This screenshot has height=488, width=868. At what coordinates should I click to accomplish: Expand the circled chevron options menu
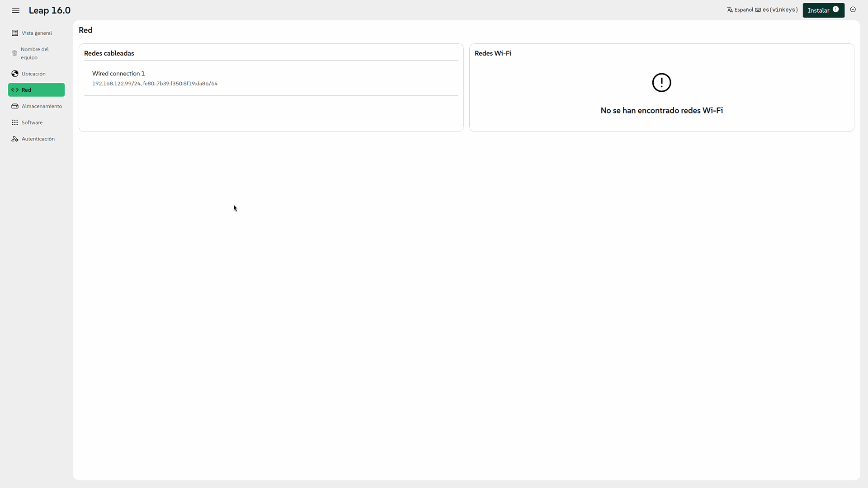(853, 9)
